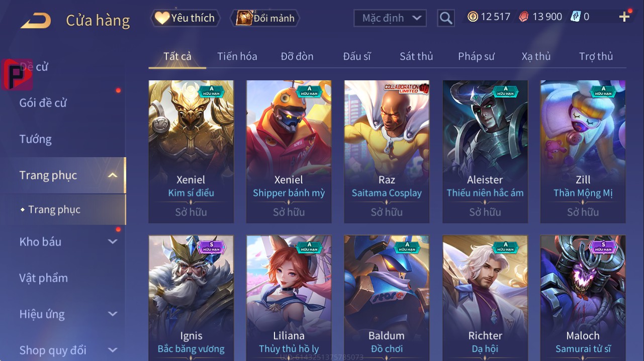Screen dimensions: 644x361
Task: Click the red ruby currency icon
Action: (524, 17)
